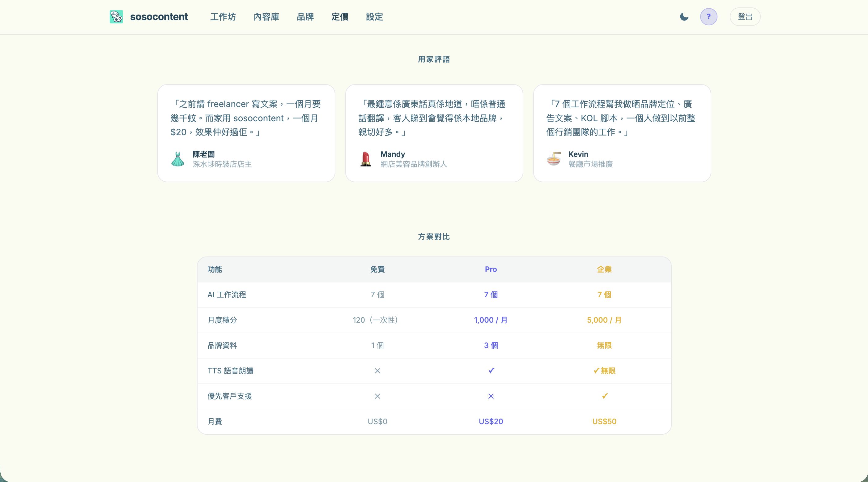Open the 品牌 nav item
Image resolution: width=868 pixels, height=482 pixels.
[x=305, y=16]
